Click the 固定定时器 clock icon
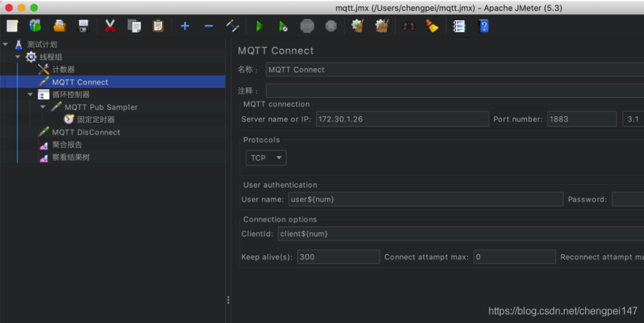The width and height of the screenshot is (644, 323). pyautogui.click(x=68, y=119)
